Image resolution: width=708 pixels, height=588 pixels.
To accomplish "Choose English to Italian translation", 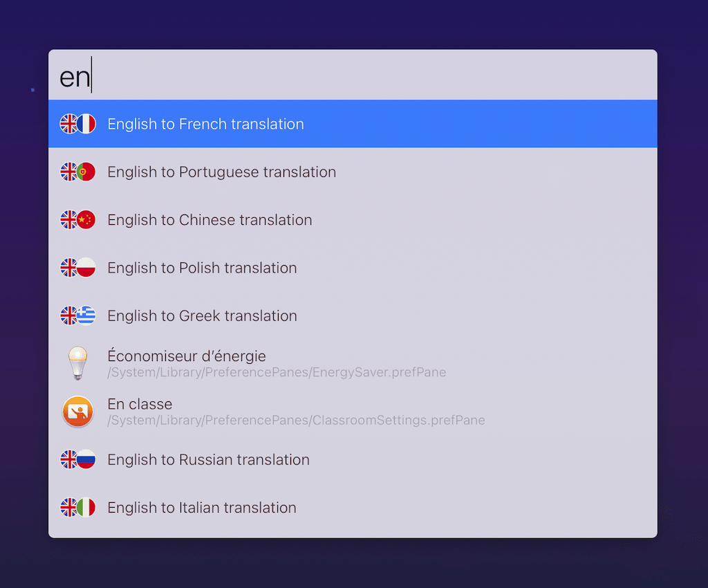I will point(202,508).
